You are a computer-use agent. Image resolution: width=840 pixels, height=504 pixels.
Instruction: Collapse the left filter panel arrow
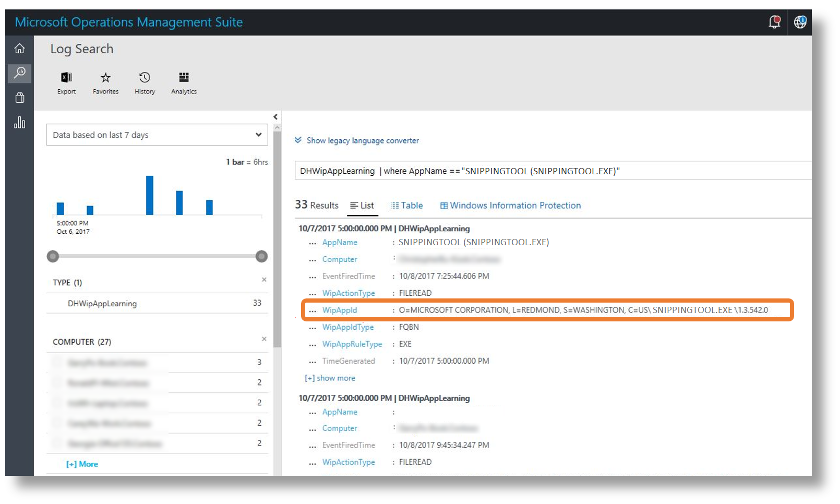click(275, 117)
